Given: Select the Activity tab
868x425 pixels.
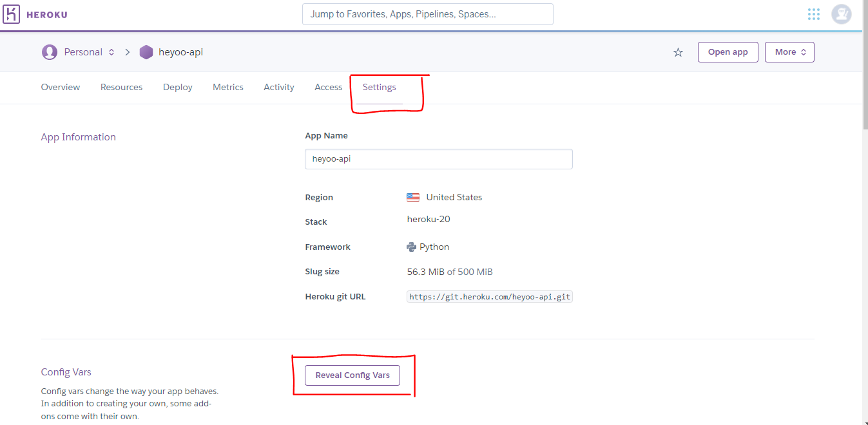Looking at the screenshot, I should pyautogui.click(x=279, y=87).
